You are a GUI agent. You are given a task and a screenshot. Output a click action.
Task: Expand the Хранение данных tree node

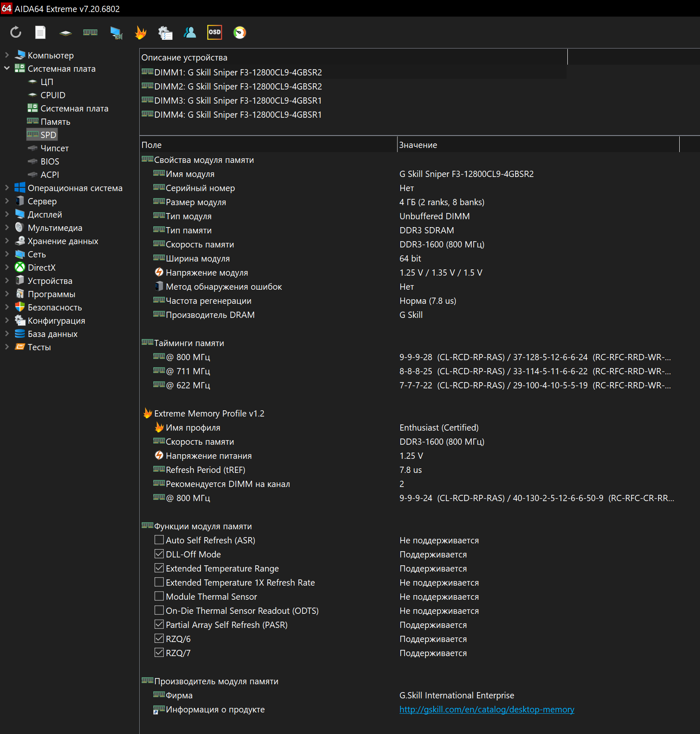[7, 241]
